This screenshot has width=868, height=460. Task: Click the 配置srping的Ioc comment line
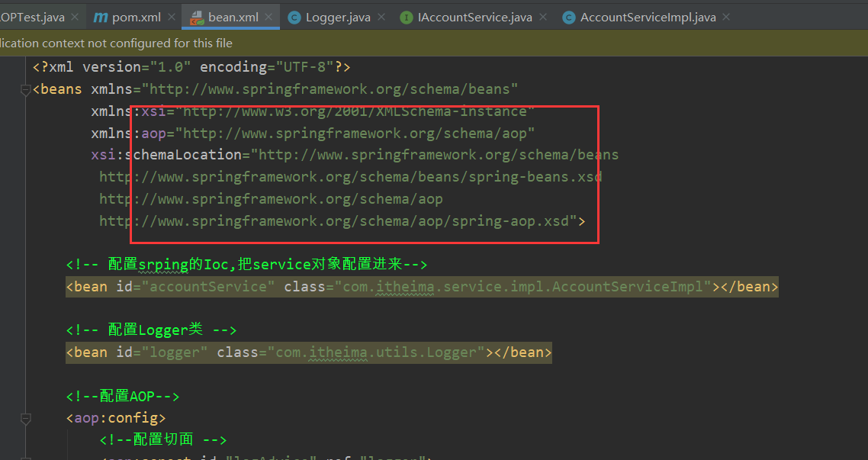tap(246, 265)
